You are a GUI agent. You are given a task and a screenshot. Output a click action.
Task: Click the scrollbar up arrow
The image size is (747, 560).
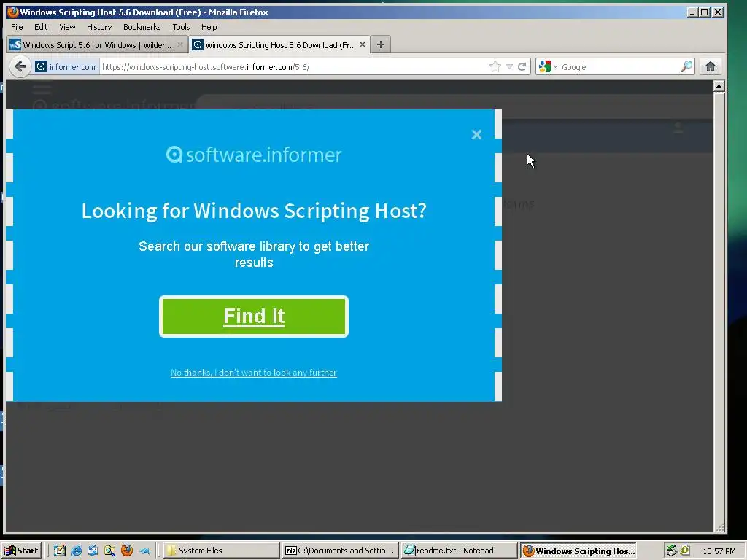coord(719,86)
